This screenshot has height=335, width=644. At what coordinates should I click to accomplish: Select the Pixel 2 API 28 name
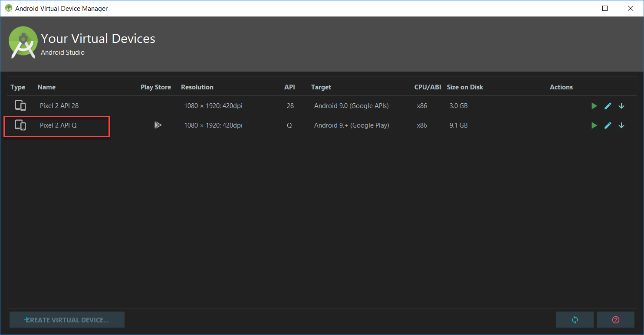(59, 106)
